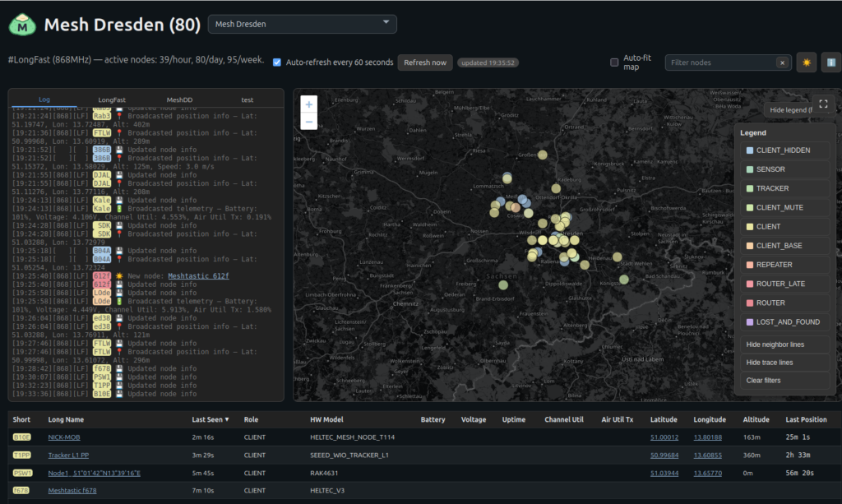Open the MeshDD channel tab

179,99
